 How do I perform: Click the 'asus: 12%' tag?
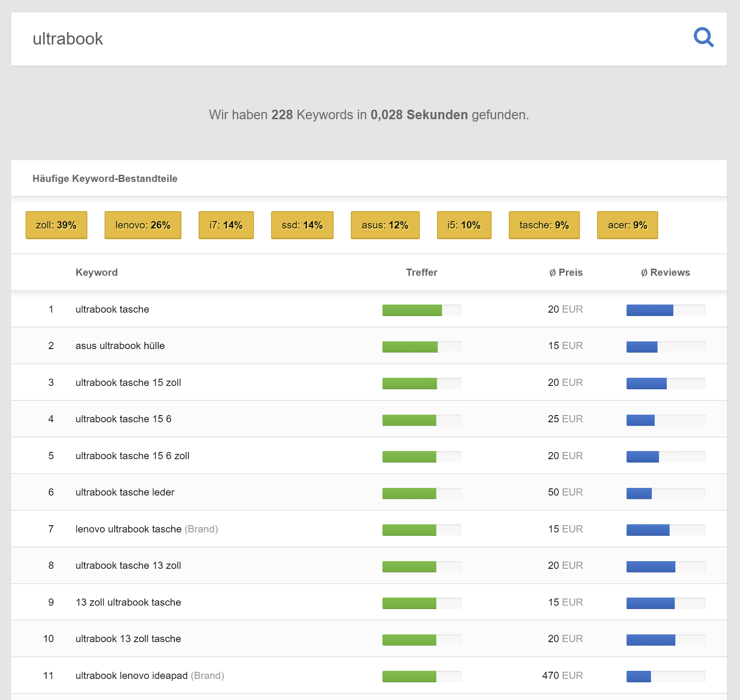pos(385,225)
